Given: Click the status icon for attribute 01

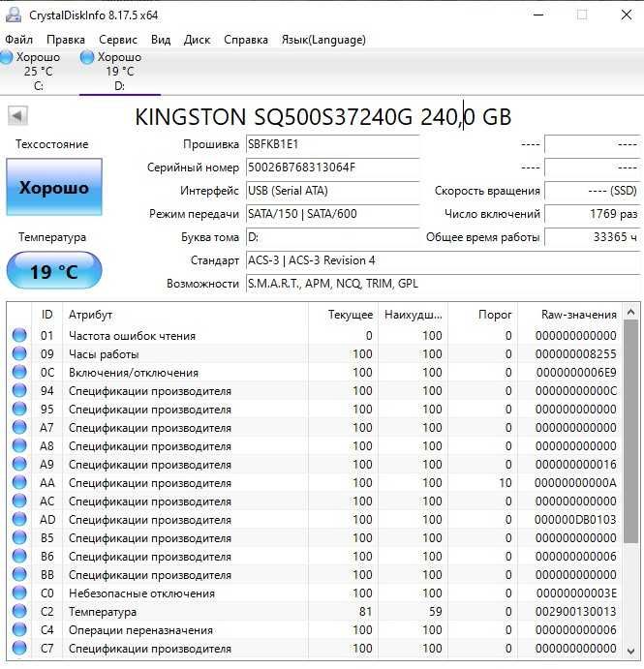Looking at the screenshot, I should pyautogui.click(x=19, y=335).
